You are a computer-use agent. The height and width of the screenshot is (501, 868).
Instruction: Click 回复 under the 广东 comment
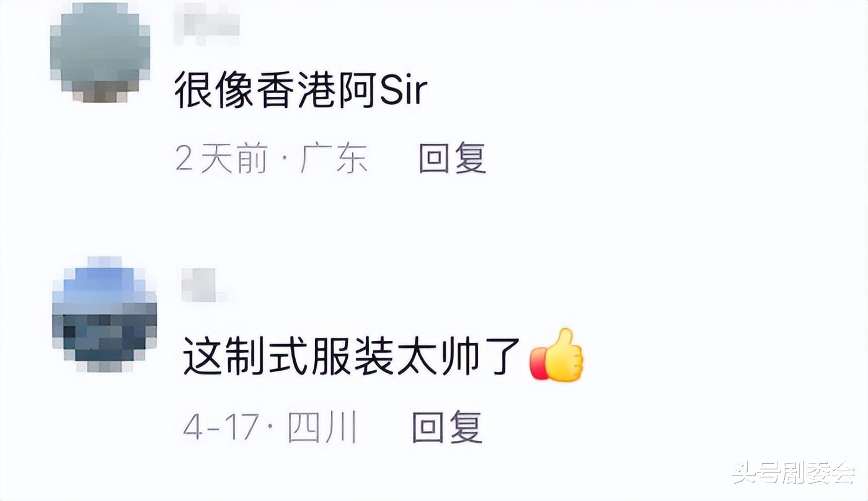click(x=452, y=158)
